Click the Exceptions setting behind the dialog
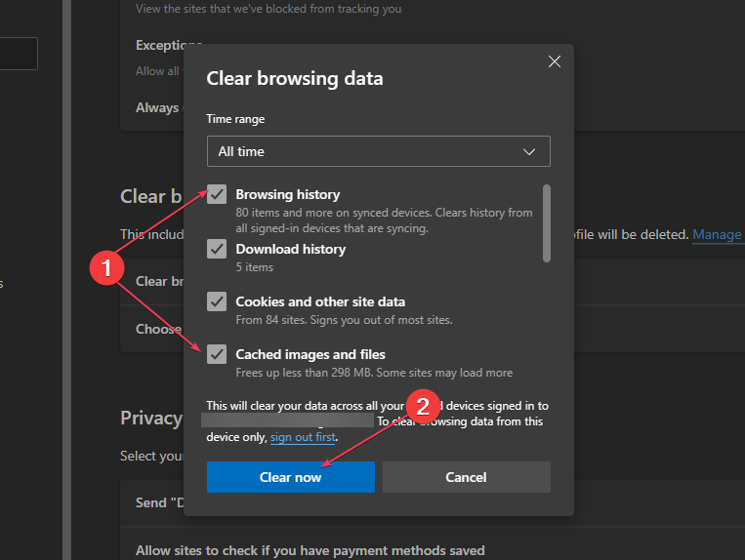The height and width of the screenshot is (560, 745). (158, 45)
